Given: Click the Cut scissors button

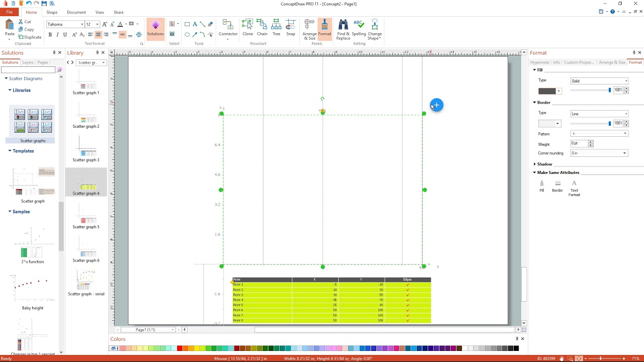Looking at the screenshot, I should pos(25,22).
